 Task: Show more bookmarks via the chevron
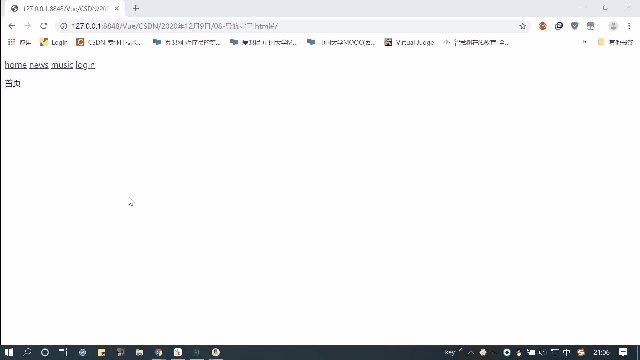pos(584,42)
